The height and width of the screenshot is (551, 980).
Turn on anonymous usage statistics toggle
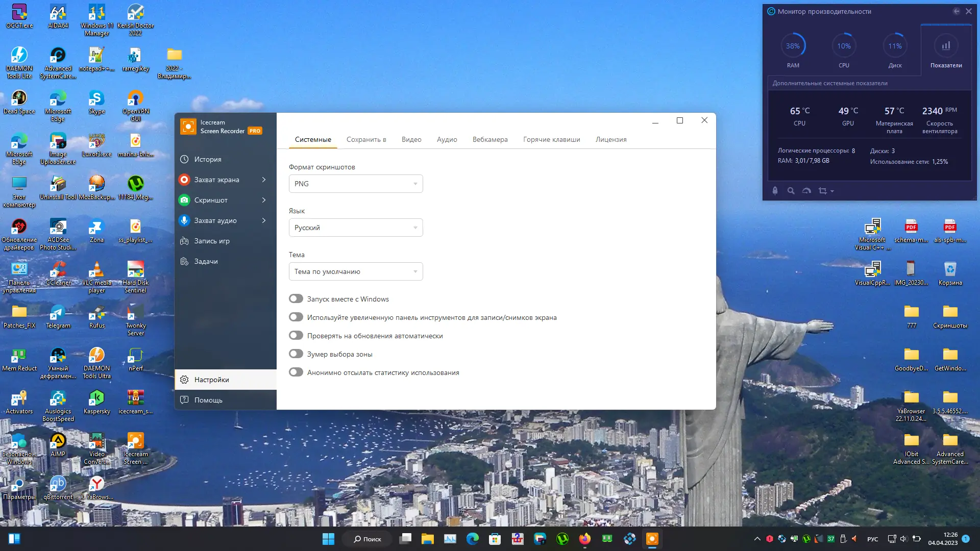(296, 372)
